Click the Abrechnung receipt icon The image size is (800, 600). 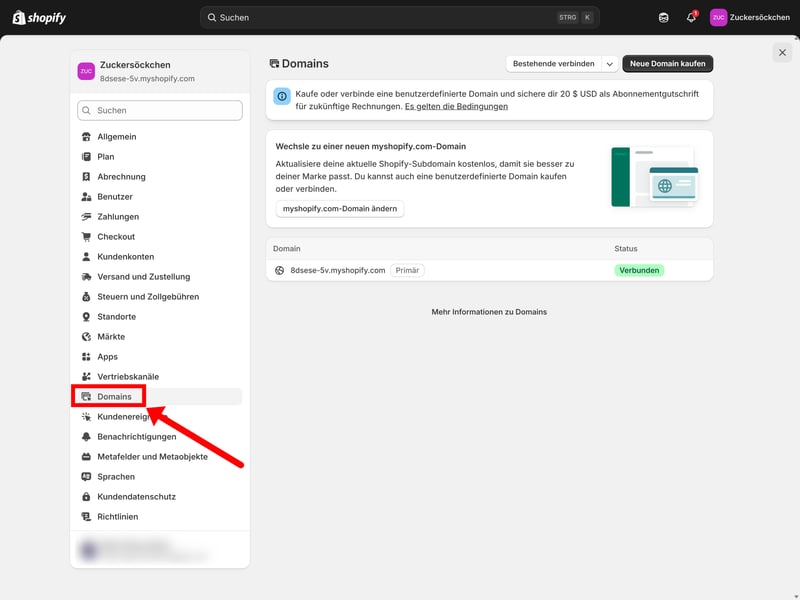click(x=86, y=177)
